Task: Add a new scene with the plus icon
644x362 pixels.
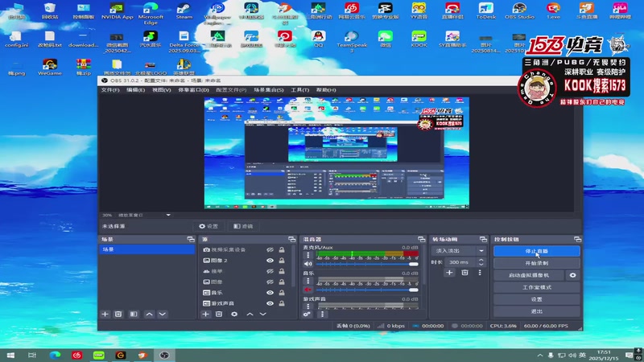Action: (x=105, y=314)
